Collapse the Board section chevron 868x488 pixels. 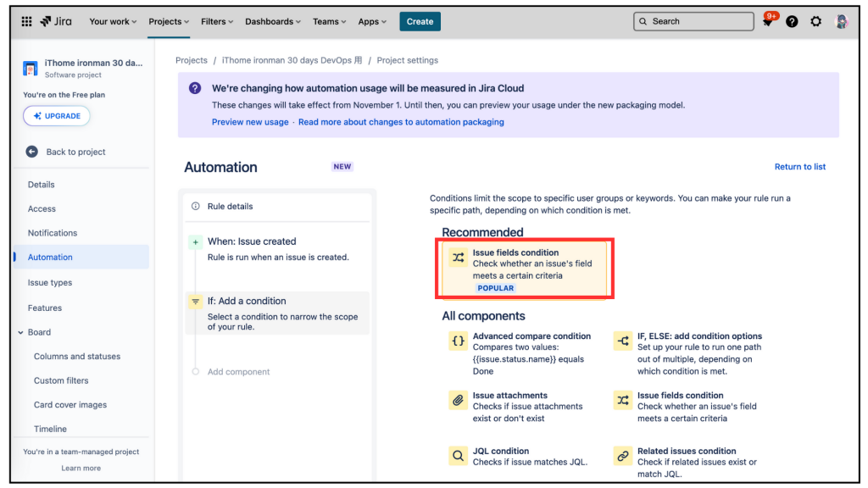pyautogui.click(x=20, y=332)
